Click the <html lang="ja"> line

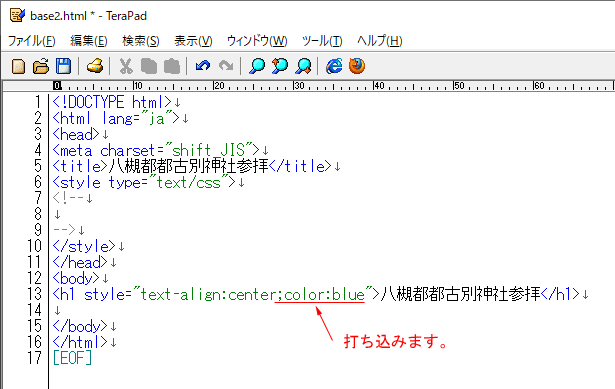(116, 118)
